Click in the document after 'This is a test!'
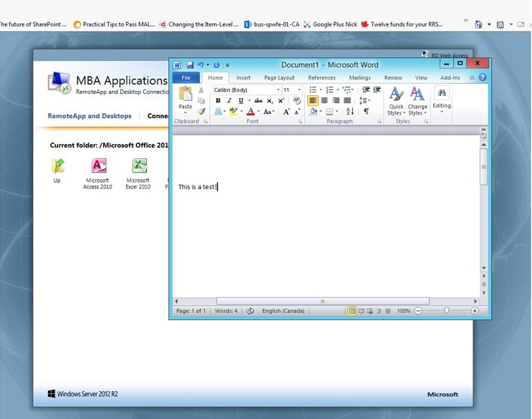Viewport: 532px width, 419px height. pyautogui.click(x=218, y=187)
